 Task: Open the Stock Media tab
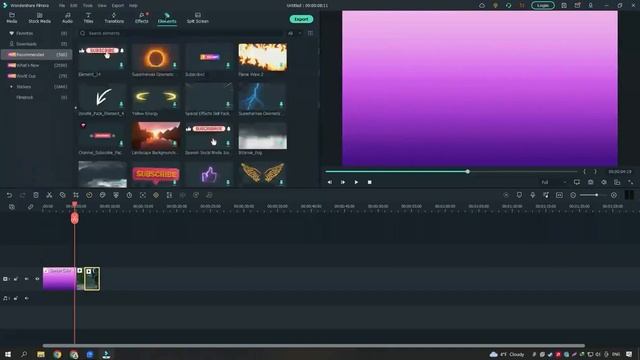[40, 18]
